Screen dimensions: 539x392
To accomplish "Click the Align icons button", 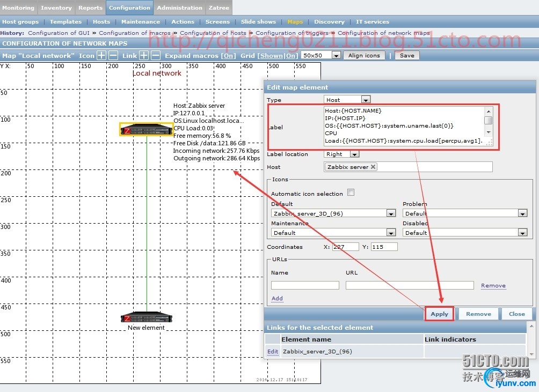I will point(364,56).
